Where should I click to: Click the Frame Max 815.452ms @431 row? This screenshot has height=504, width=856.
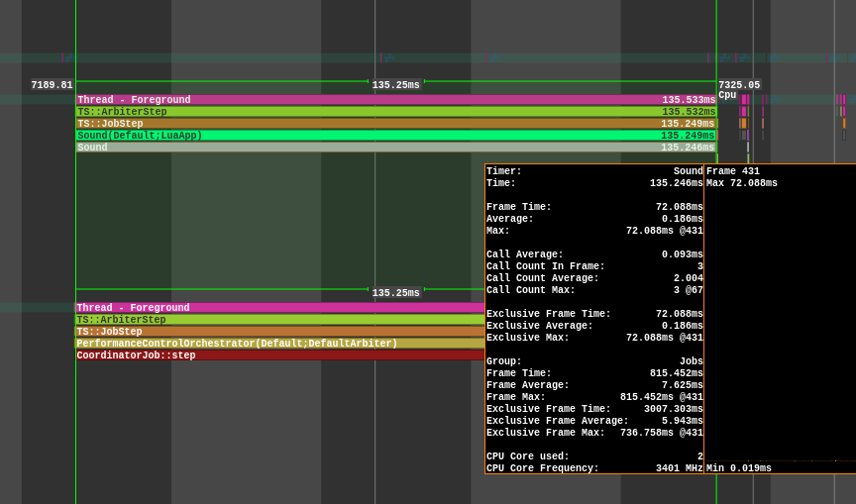pos(594,397)
